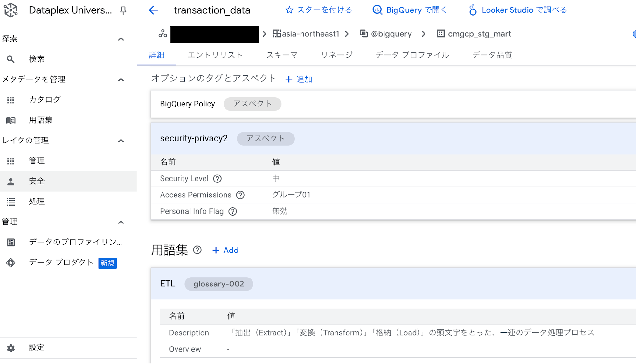Collapse the 探索 sidebar section
636x364 pixels.
pyautogui.click(x=121, y=39)
